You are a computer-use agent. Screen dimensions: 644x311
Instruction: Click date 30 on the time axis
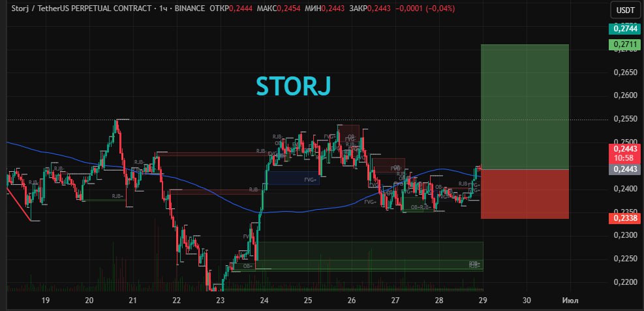(x=527, y=300)
